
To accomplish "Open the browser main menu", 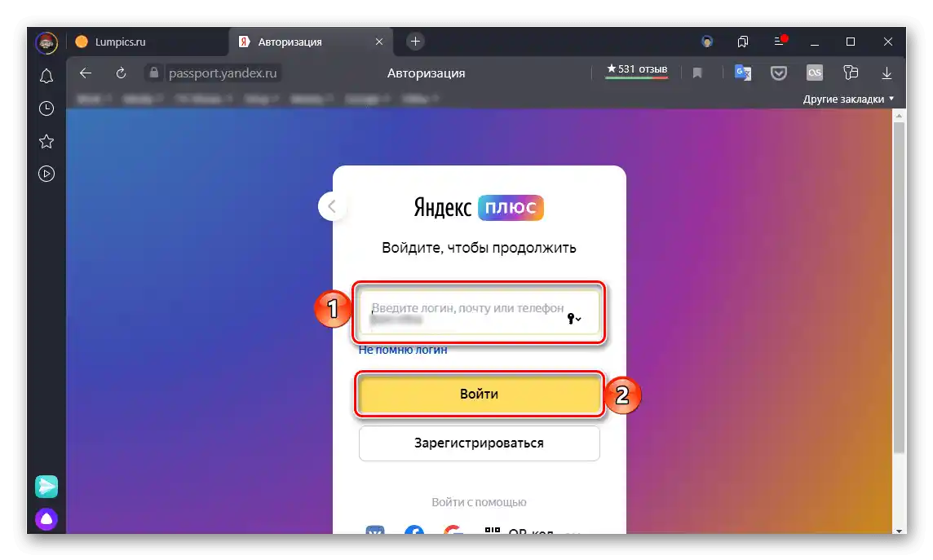I will [x=779, y=41].
